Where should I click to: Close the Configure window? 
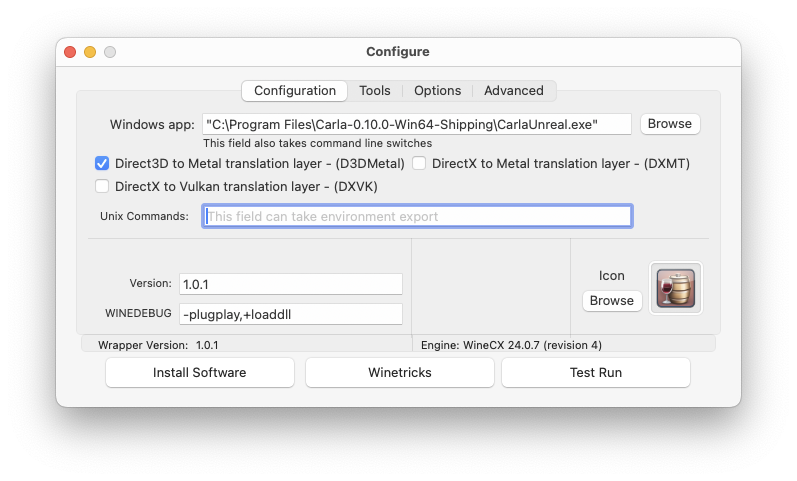click(x=70, y=52)
